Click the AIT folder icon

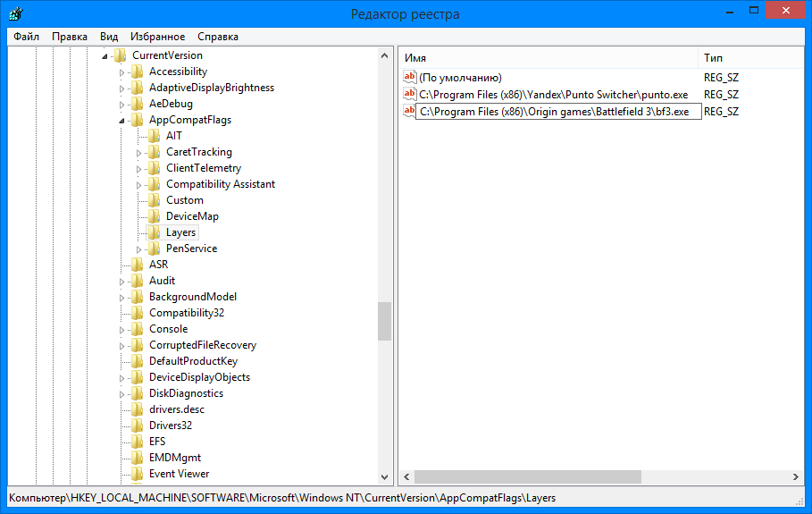pyautogui.click(x=155, y=135)
